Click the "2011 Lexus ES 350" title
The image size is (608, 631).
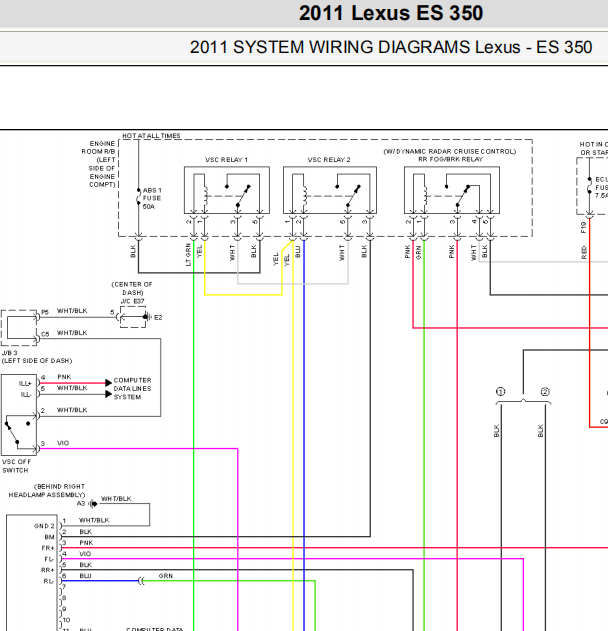click(391, 13)
